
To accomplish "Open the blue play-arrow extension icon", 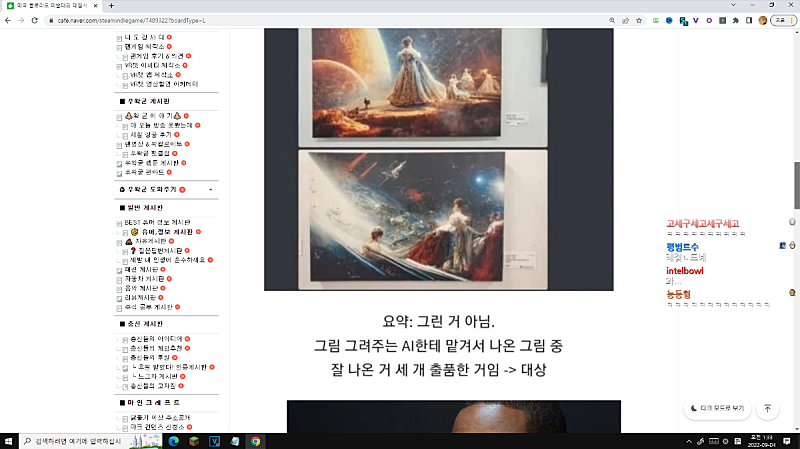I will (x=669, y=20).
